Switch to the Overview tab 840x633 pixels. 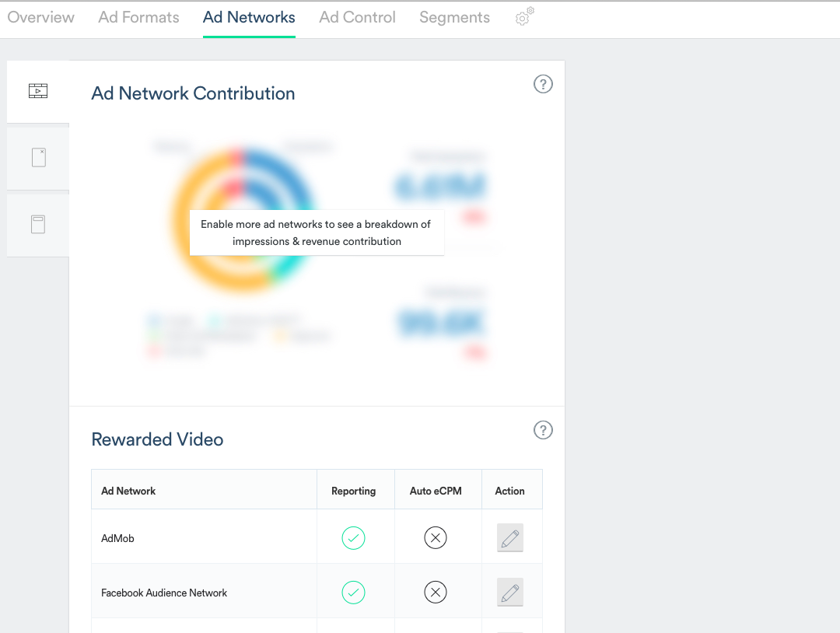click(x=41, y=17)
